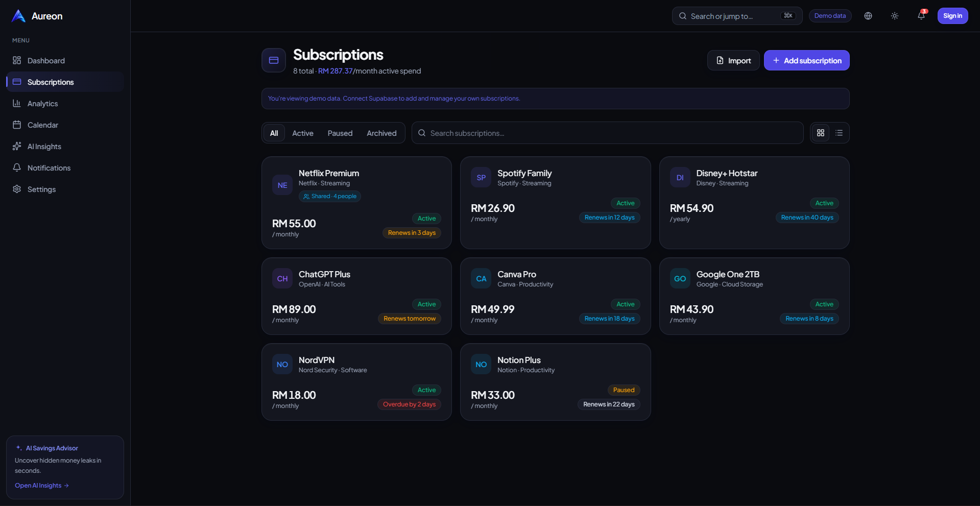
Task: Click the Settings gear icon
Action: (x=17, y=189)
